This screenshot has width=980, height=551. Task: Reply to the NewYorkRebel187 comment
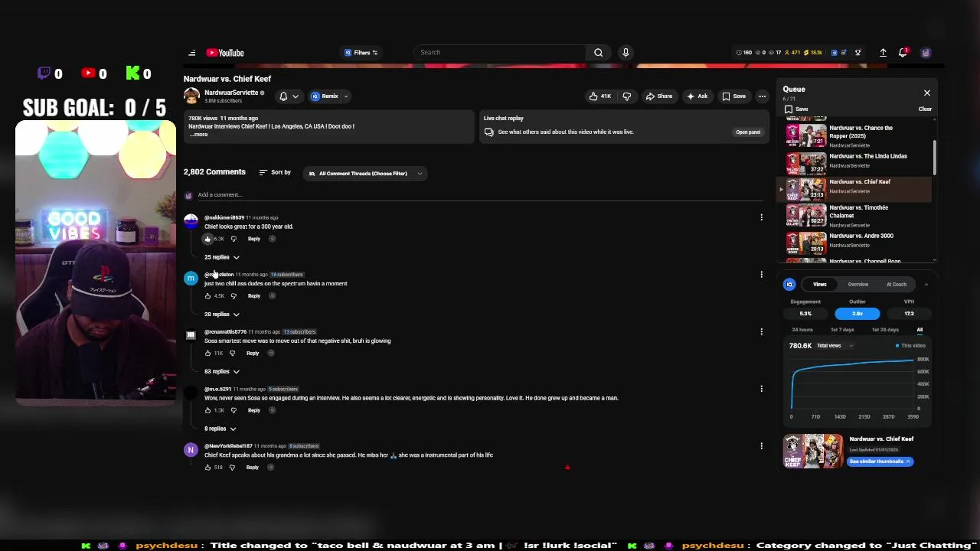[x=253, y=468]
